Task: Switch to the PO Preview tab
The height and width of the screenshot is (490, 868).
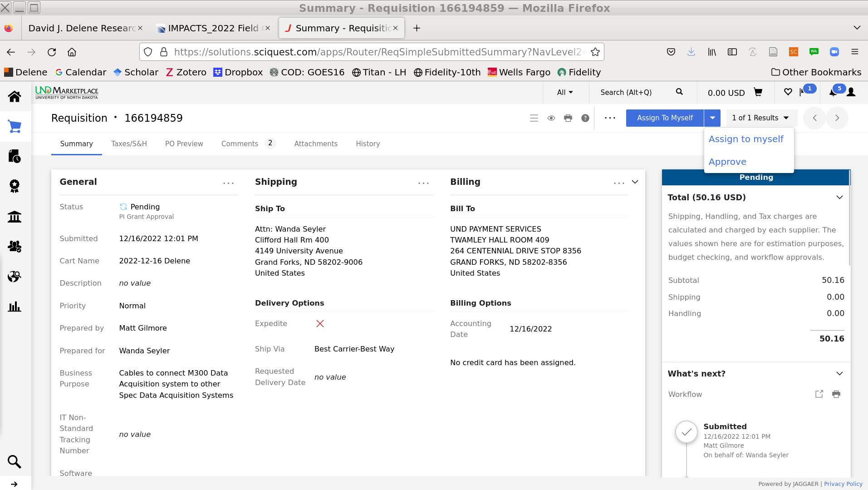Action: coord(184,144)
